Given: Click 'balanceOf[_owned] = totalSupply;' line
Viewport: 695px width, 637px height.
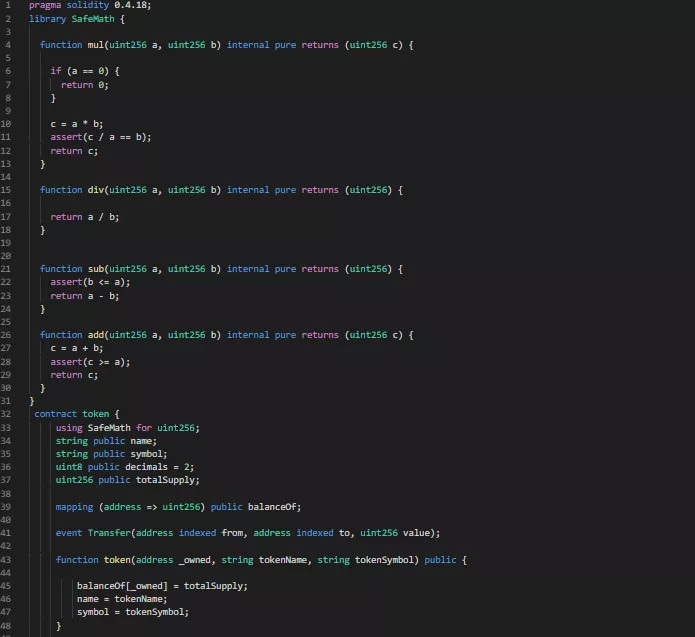Looking at the screenshot, I should (162, 586).
